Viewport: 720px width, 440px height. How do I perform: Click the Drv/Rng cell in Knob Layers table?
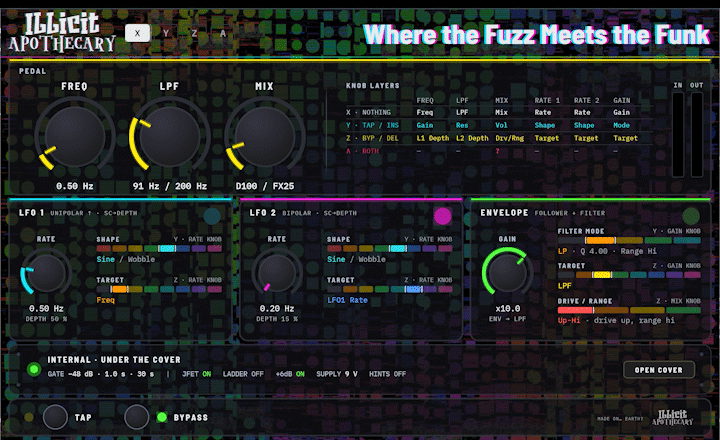(x=509, y=138)
